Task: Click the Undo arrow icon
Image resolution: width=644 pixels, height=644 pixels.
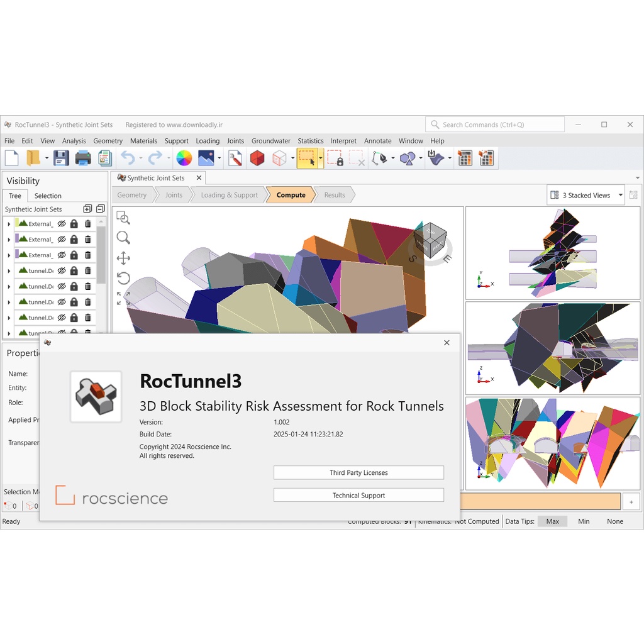Action: (128, 158)
